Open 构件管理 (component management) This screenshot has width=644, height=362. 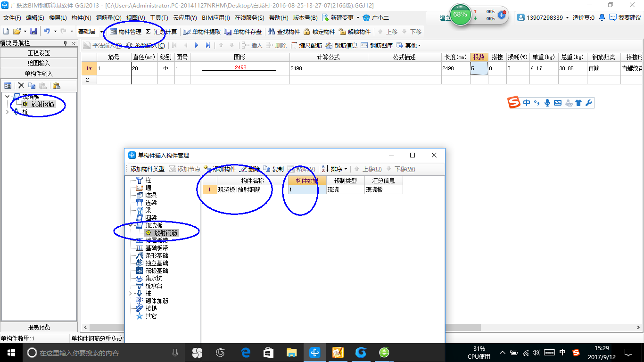(x=125, y=32)
